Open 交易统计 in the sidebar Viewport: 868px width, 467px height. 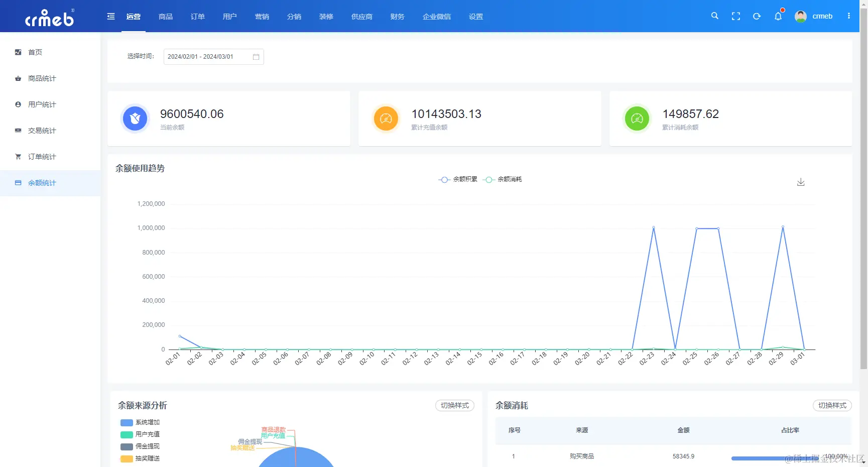coord(50,131)
